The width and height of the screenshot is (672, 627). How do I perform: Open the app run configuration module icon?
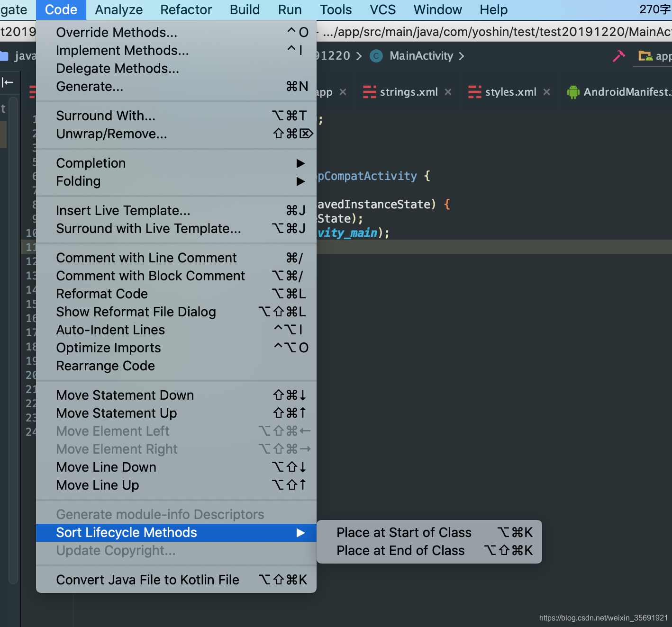coord(646,55)
